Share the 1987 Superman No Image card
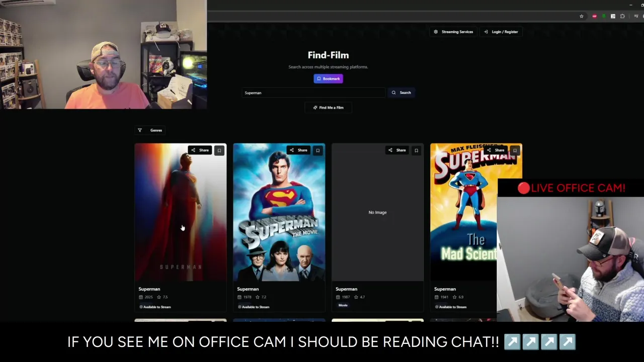 point(397,150)
